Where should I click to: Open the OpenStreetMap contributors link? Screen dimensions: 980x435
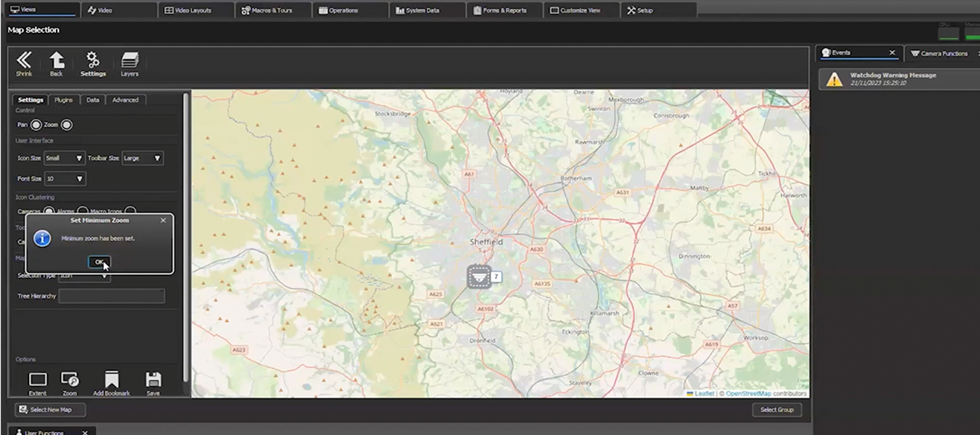click(748, 393)
